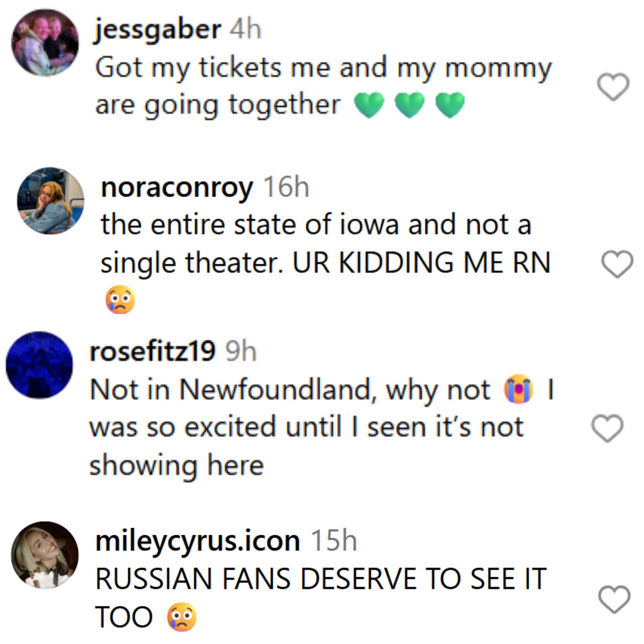View rosefitz19's blue profile avatar
644x644 pixels.
pos(39,365)
